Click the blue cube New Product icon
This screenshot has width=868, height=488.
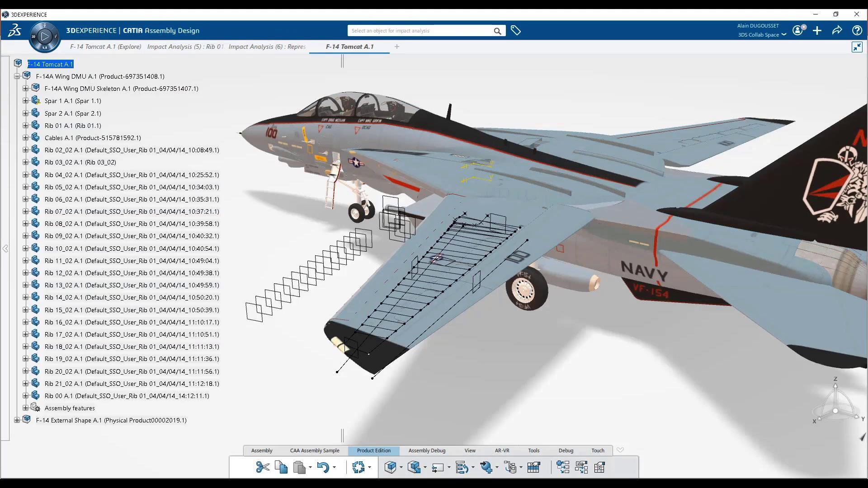391,467
